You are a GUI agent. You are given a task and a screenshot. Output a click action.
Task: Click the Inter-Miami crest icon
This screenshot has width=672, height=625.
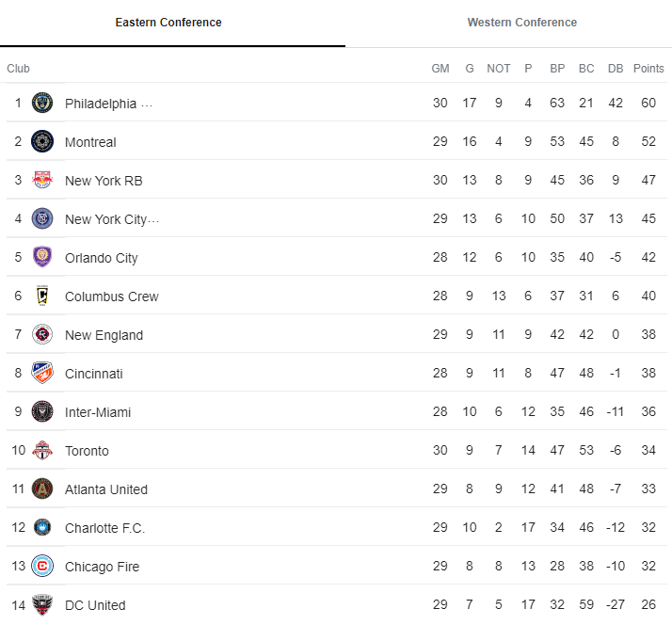click(x=42, y=411)
